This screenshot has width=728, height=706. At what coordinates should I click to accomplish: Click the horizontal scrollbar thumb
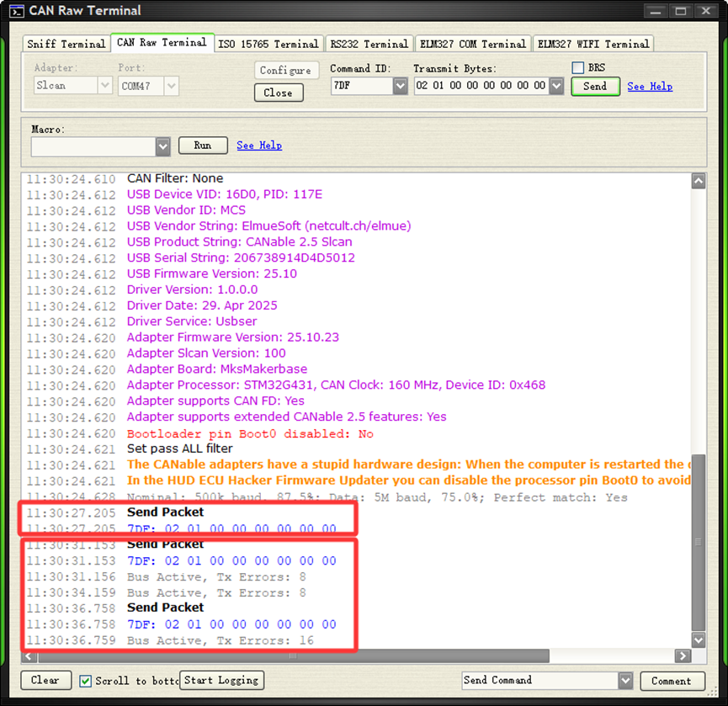point(294,656)
